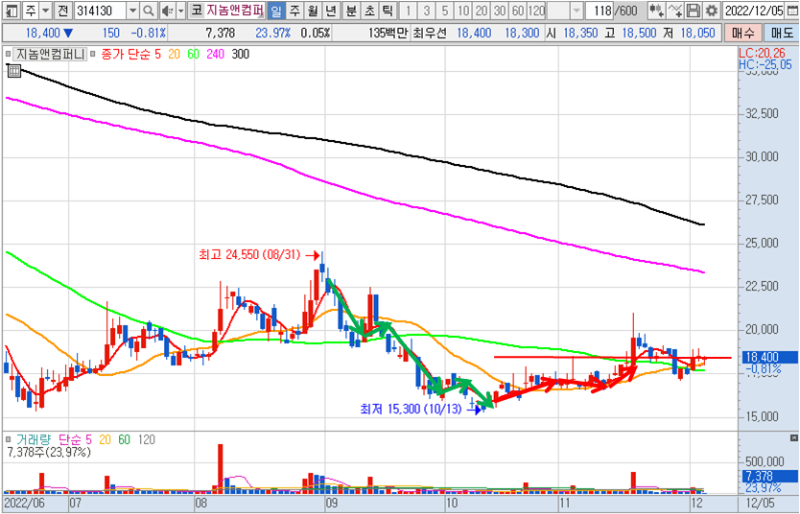
Task: Click the volume 120 moving average legend
Action: click(x=146, y=439)
